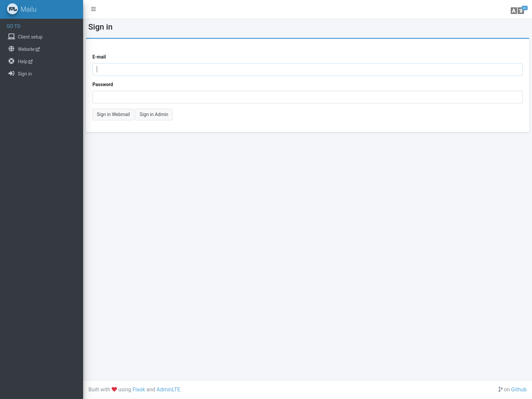The height and width of the screenshot is (399, 532).
Task: Open the Github link in footer
Action: 518,389
